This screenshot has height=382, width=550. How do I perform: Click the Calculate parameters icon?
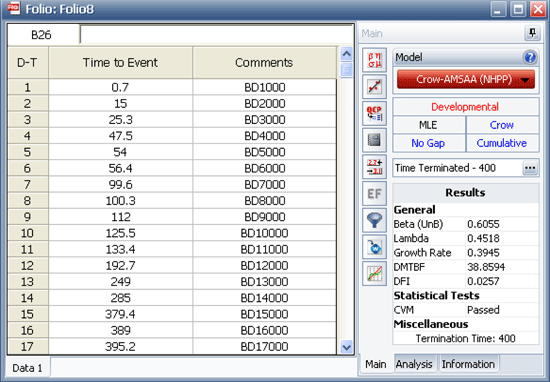pyautogui.click(x=374, y=60)
